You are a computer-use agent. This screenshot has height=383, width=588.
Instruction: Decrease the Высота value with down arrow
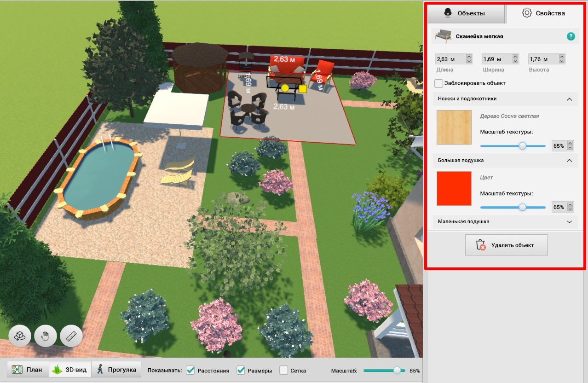[x=562, y=61]
